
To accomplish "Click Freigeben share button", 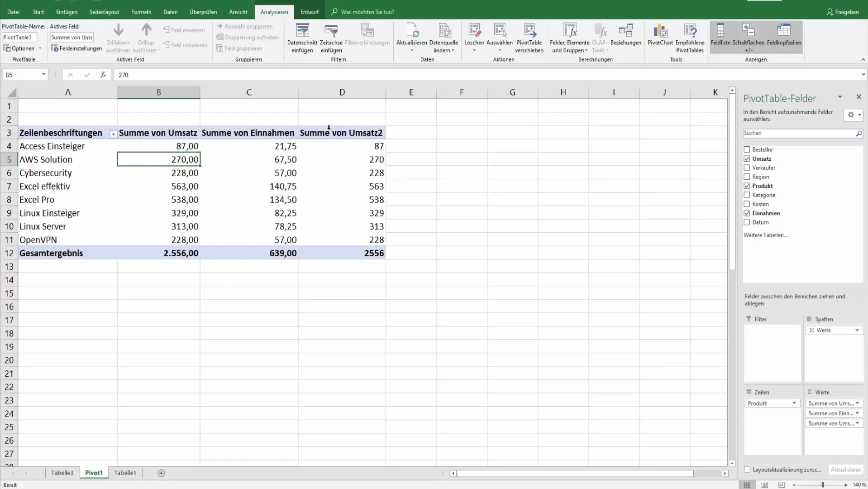I will click(843, 12).
